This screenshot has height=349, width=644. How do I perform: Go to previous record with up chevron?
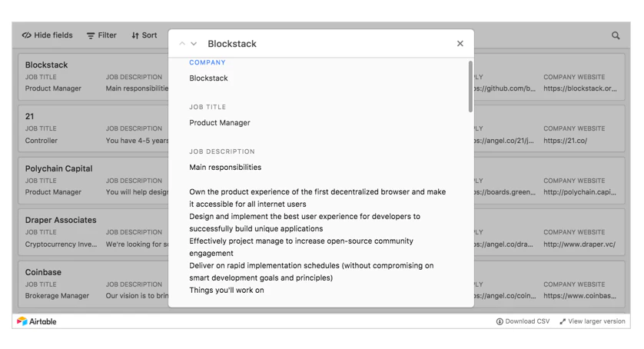click(x=182, y=44)
